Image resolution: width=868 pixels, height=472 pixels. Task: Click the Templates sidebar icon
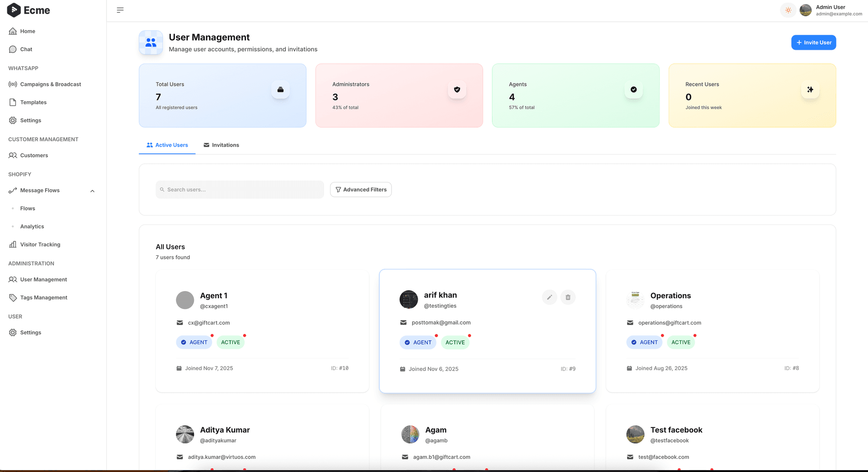(12, 102)
